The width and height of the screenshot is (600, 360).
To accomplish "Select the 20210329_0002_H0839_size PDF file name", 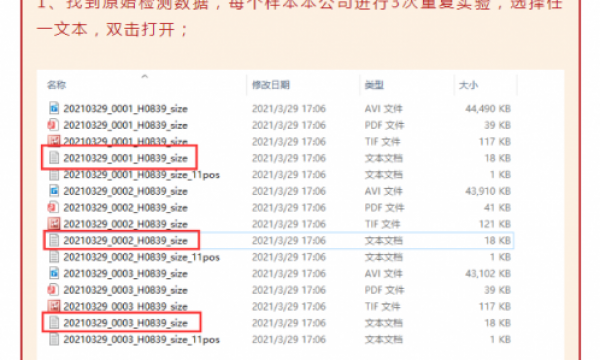I will 126,207.
